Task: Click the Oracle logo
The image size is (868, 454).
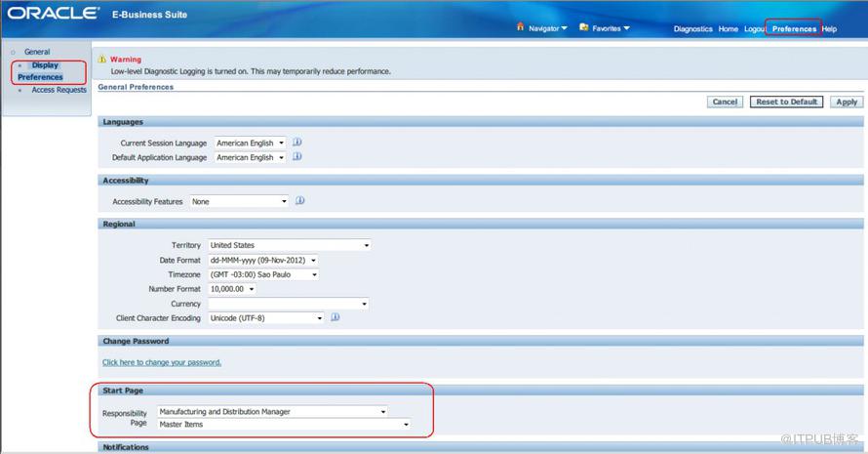Action: pos(53,14)
